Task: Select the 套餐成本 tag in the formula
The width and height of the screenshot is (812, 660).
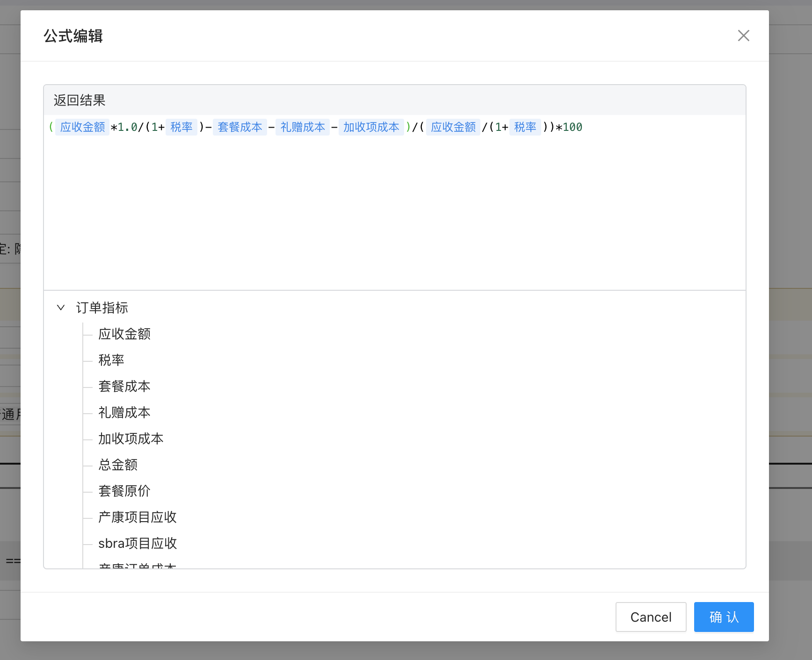Action: click(x=240, y=127)
